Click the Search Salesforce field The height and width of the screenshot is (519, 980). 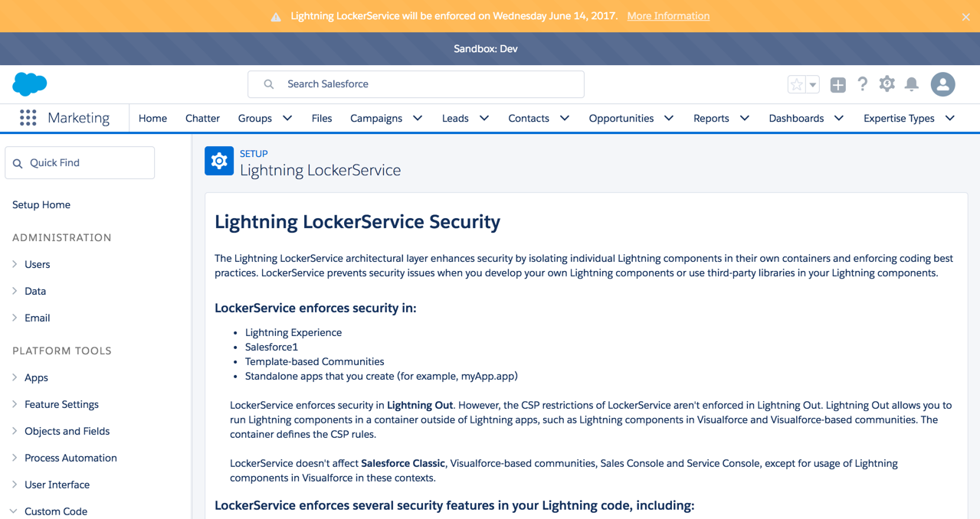pos(416,84)
